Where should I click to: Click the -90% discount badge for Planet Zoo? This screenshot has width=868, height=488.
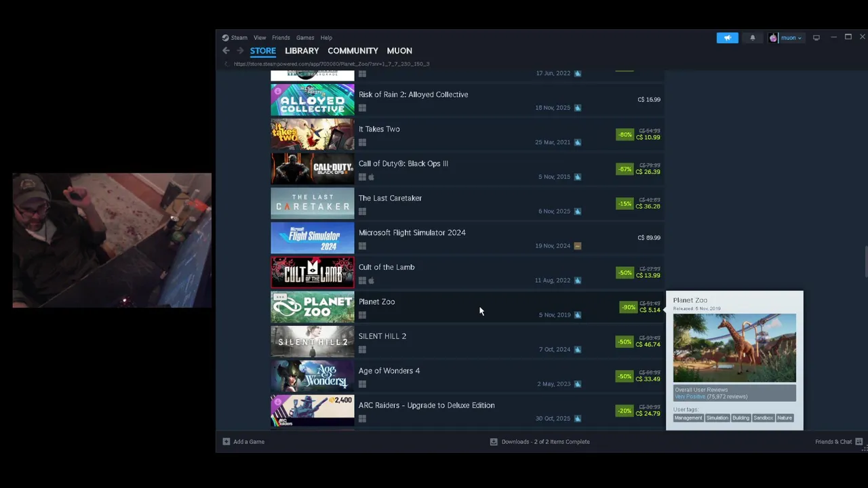pyautogui.click(x=628, y=308)
